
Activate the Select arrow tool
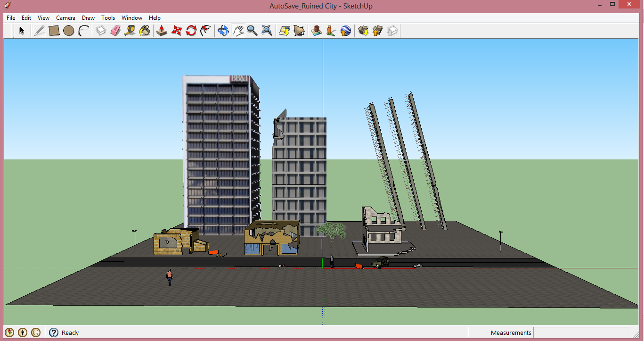click(21, 30)
